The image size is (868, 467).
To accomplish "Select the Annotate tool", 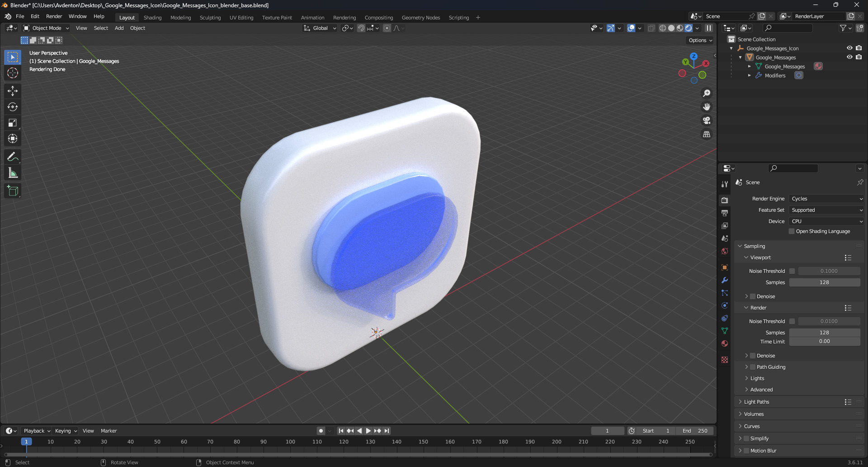I will (x=13, y=157).
